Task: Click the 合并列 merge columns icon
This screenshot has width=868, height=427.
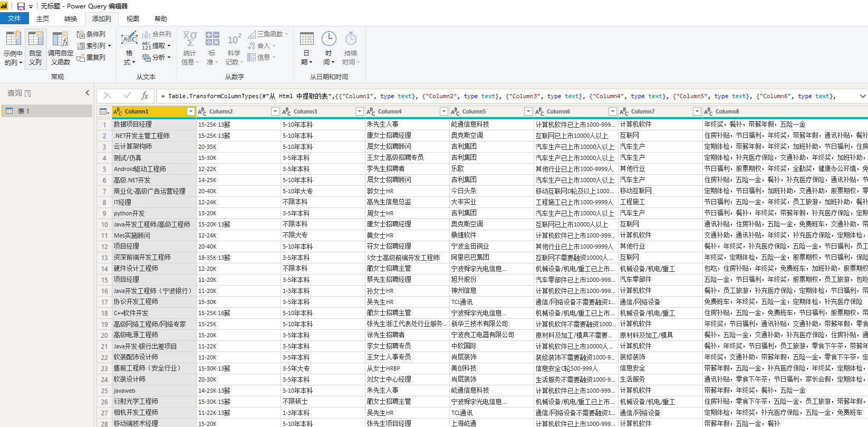Action: (147, 34)
